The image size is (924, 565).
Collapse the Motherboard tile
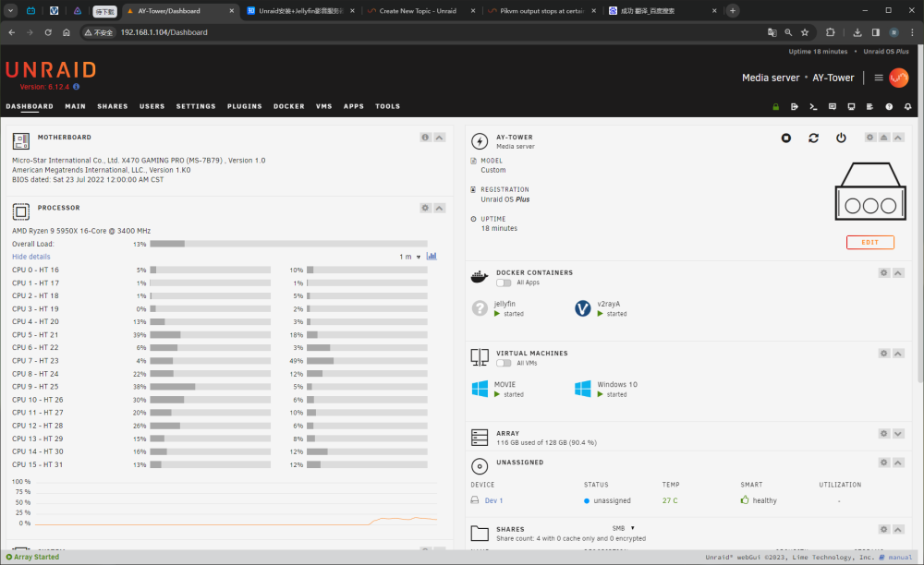click(x=440, y=138)
